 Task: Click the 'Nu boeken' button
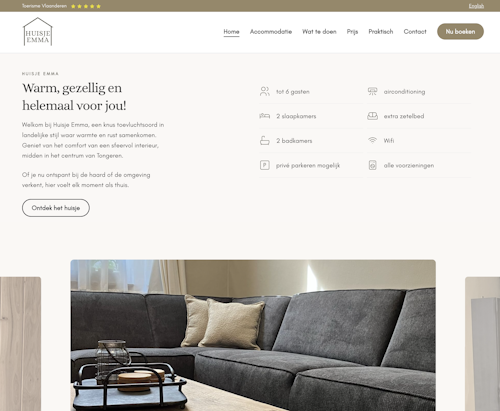coord(460,31)
